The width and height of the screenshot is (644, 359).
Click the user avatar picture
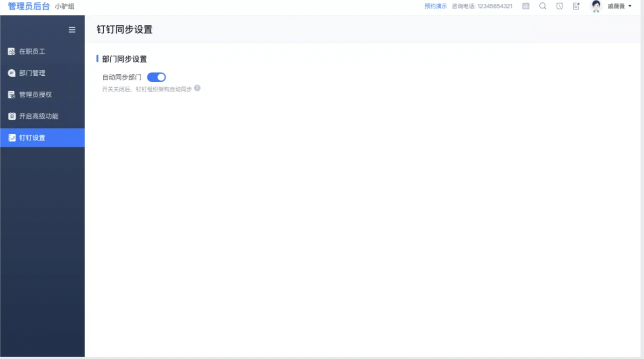click(596, 6)
